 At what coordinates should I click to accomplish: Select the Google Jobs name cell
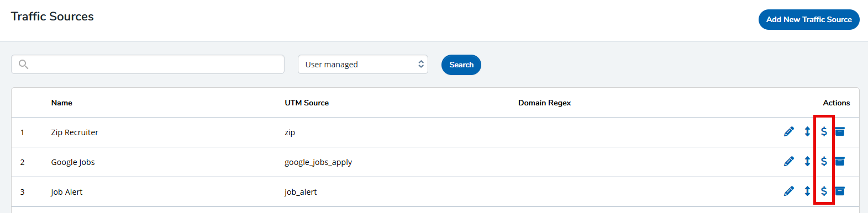[73, 162]
